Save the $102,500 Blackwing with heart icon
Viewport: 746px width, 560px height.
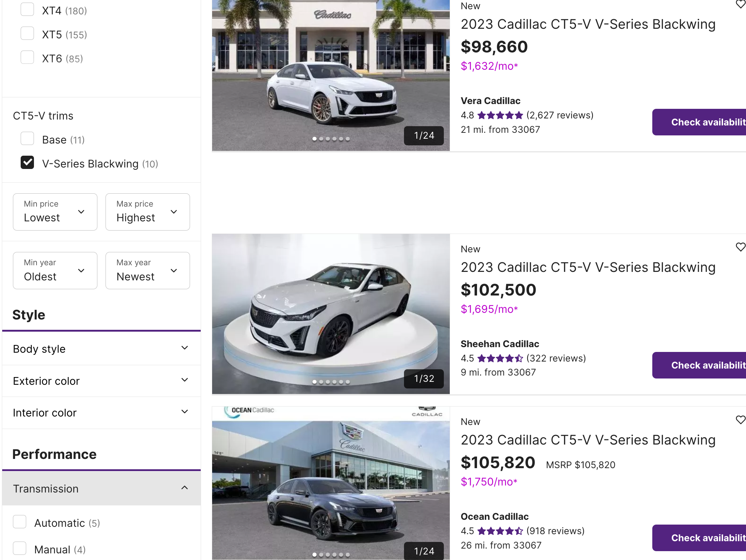tap(740, 247)
